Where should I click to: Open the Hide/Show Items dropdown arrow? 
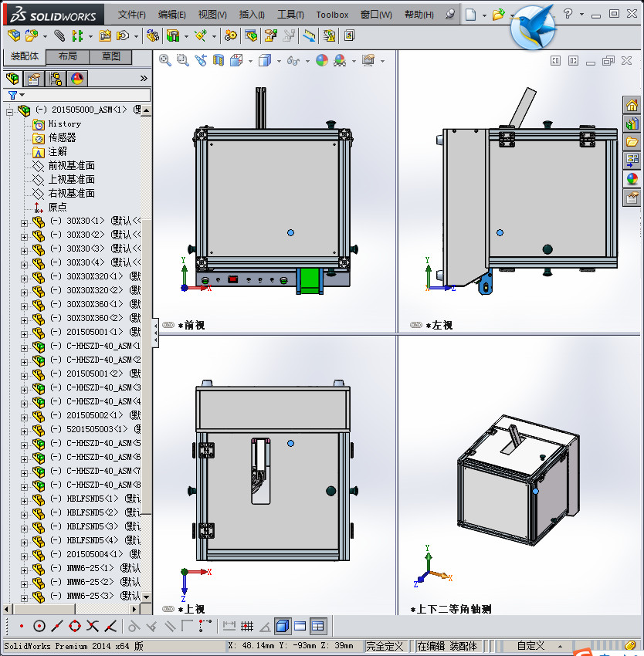[307, 61]
